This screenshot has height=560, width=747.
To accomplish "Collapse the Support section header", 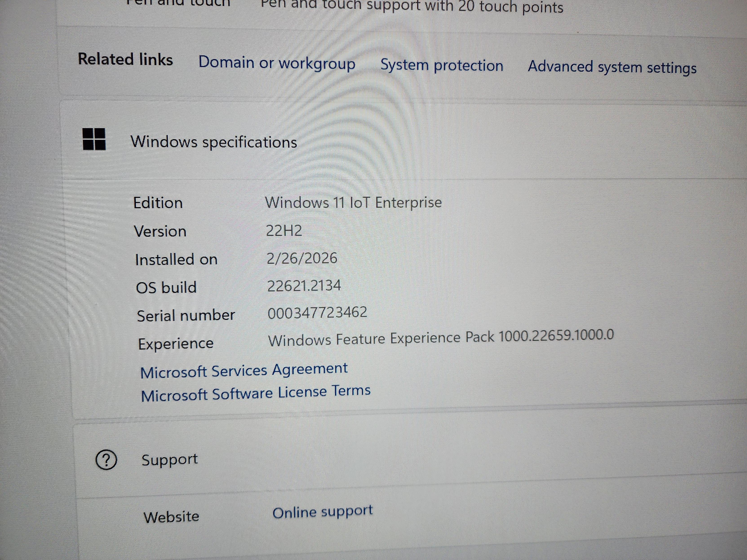I will (x=170, y=460).
